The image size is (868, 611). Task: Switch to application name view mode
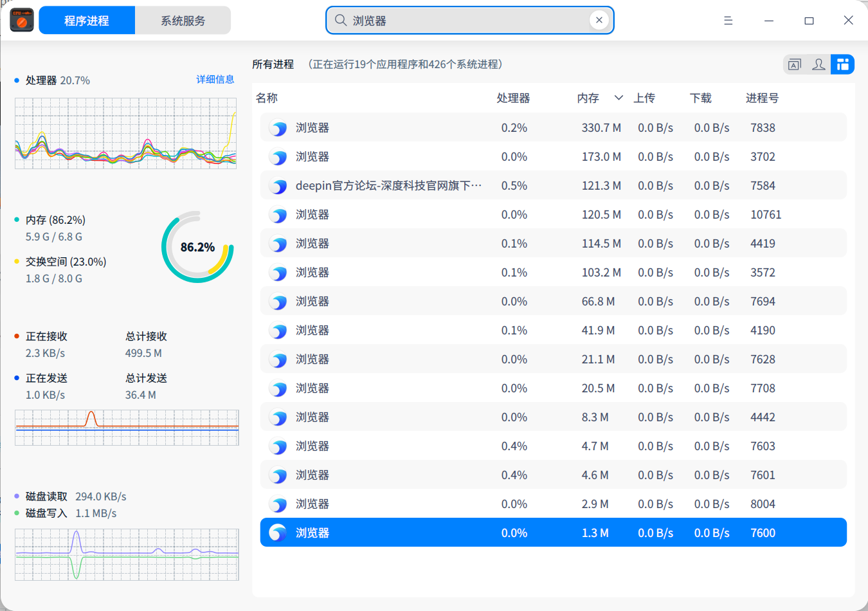tap(794, 64)
